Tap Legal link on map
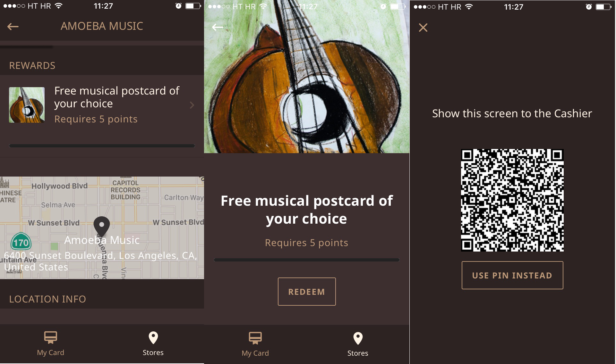 coord(14,271)
